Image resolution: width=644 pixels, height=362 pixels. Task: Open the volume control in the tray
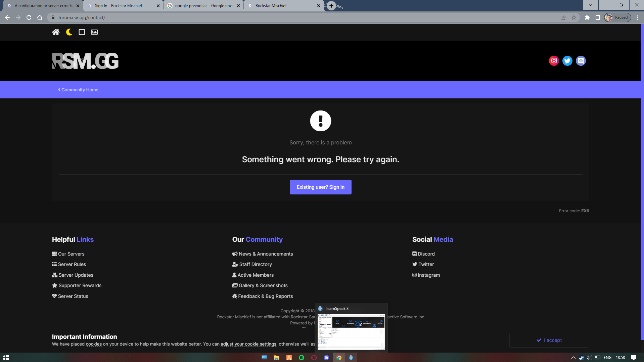589,358
